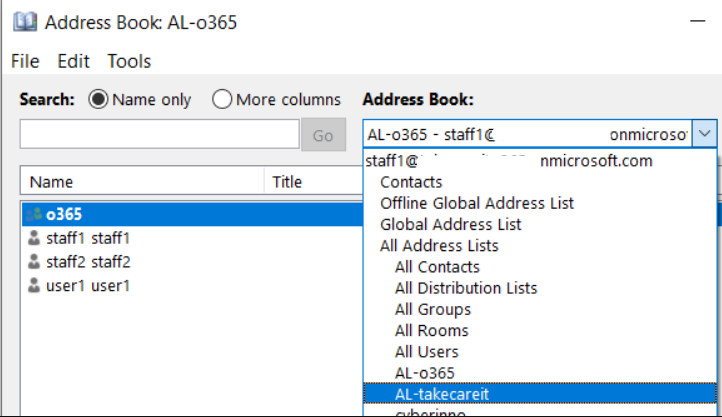The height and width of the screenshot is (417, 722).
Task: Select the More columns radio button
Action: click(222, 99)
